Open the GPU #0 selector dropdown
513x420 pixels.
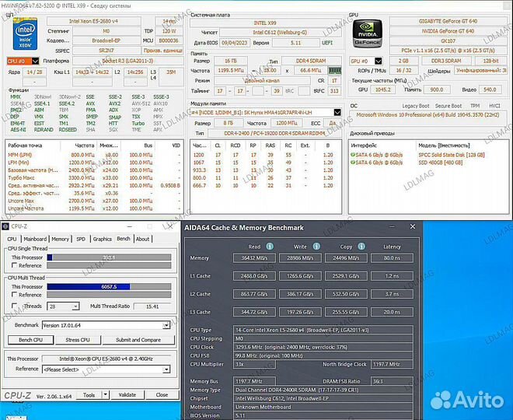[x=379, y=61]
